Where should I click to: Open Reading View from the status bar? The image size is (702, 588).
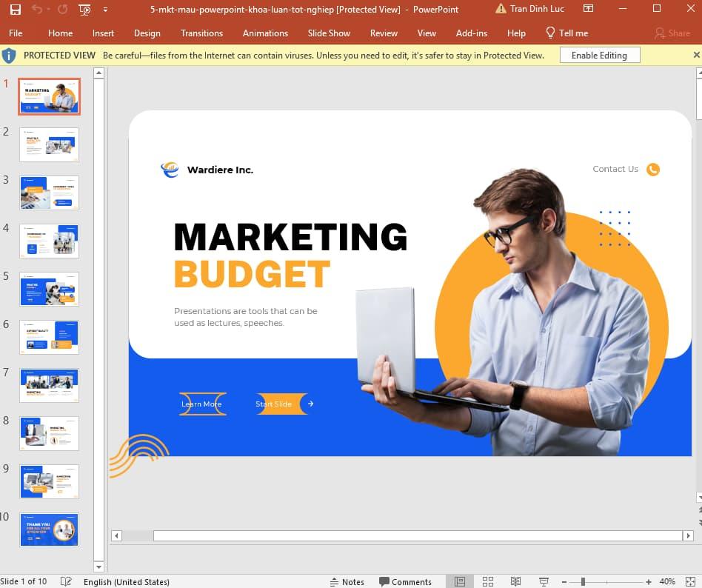[515, 581]
